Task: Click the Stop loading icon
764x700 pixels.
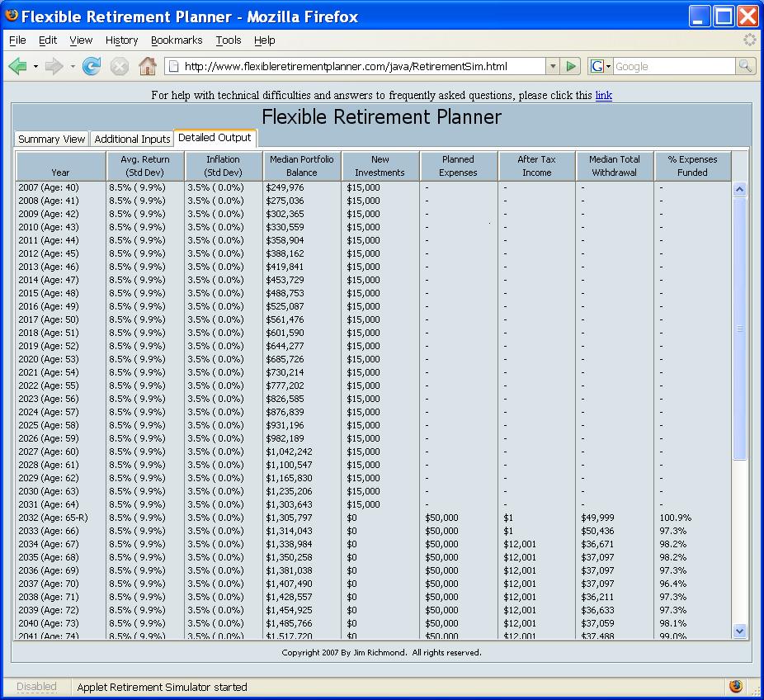Action: click(120, 66)
